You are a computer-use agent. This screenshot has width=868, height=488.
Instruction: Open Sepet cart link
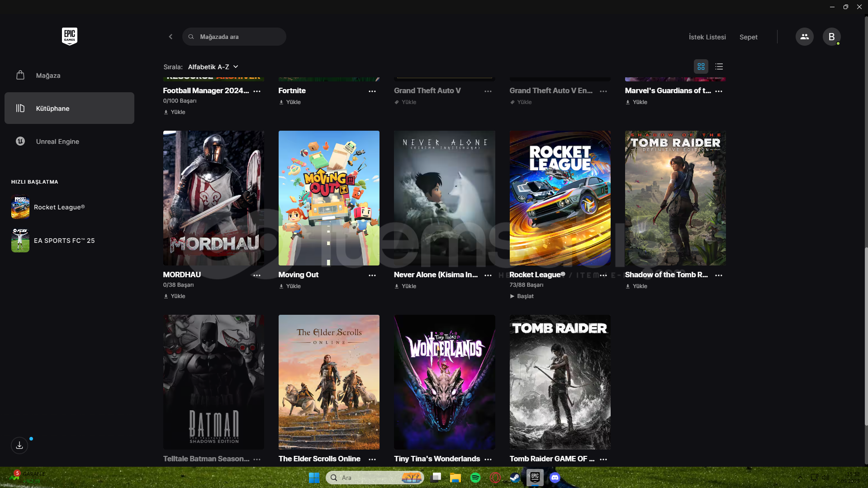[x=748, y=37]
